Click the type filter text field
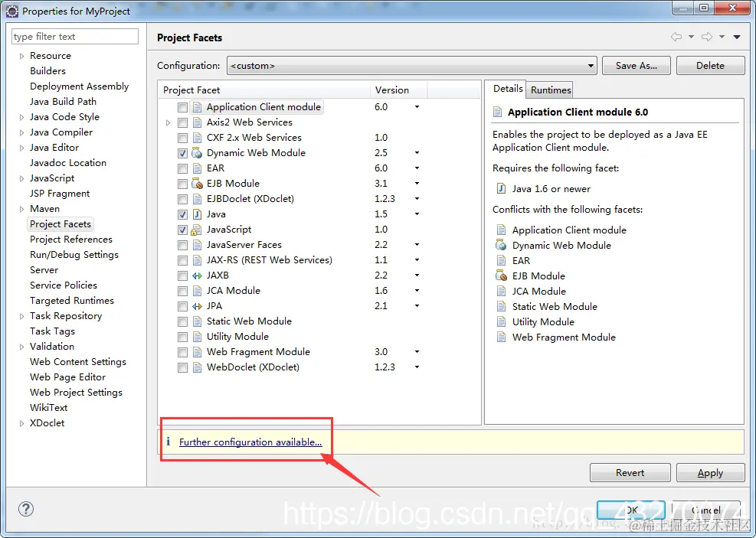Viewport: 756px width, 538px height. [75, 37]
